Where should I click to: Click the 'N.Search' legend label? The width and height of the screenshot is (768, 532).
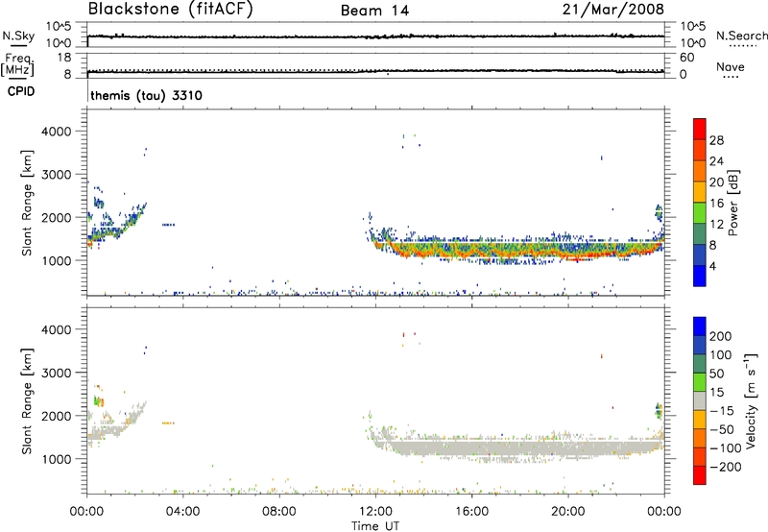(x=741, y=36)
